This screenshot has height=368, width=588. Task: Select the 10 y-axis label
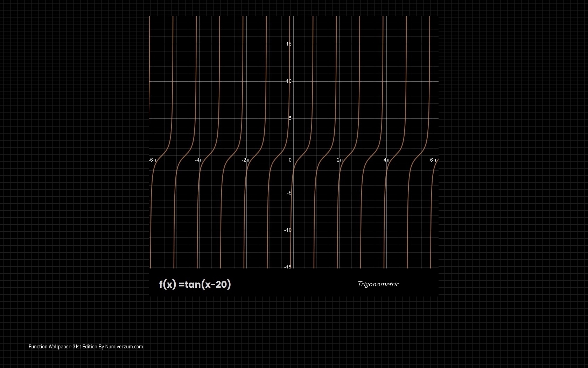tap(288, 81)
